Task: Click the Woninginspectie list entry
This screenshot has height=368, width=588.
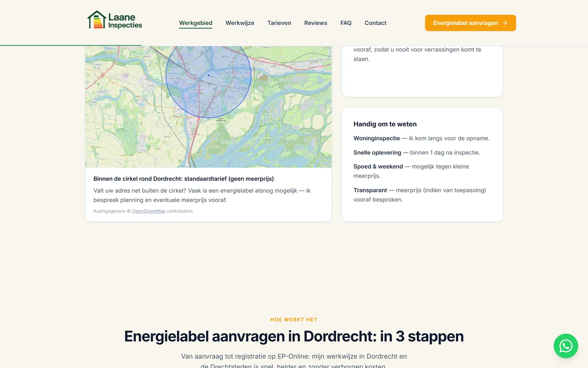Action: click(x=422, y=138)
